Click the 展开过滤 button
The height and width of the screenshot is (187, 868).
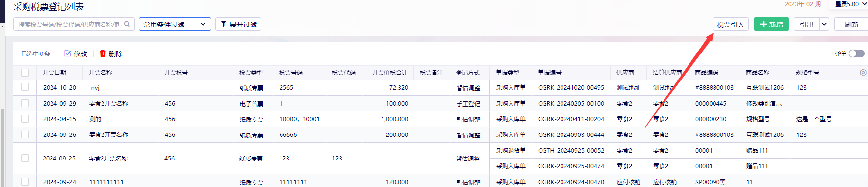coord(238,24)
